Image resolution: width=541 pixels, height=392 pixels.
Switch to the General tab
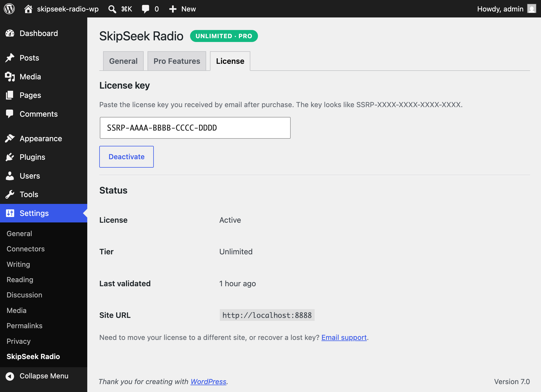pyautogui.click(x=123, y=61)
